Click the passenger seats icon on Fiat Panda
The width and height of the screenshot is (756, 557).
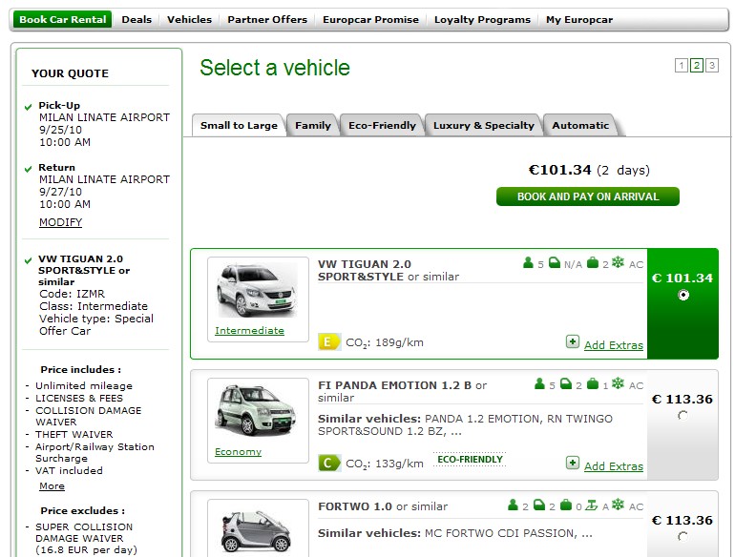click(540, 384)
